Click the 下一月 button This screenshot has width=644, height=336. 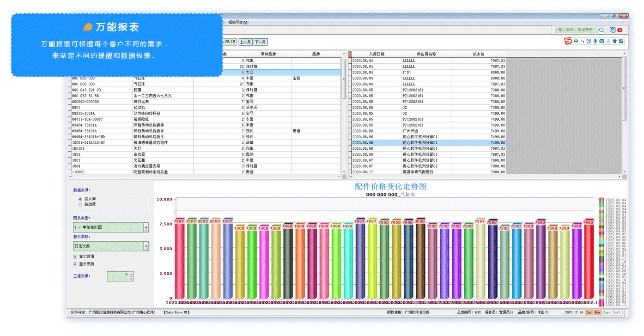pyautogui.click(x=261, y=42)
